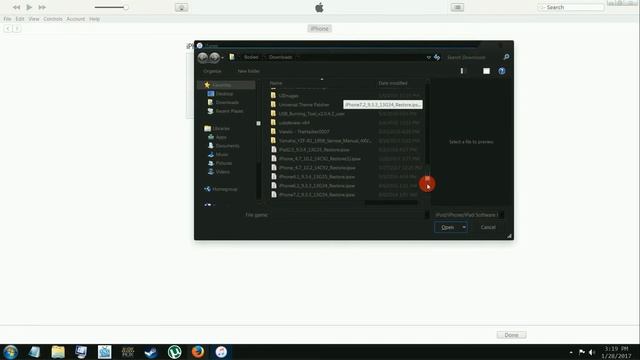The image size is (640, 360).
Task: Select Libraries in the navigation pane
Action: [221, 128]
